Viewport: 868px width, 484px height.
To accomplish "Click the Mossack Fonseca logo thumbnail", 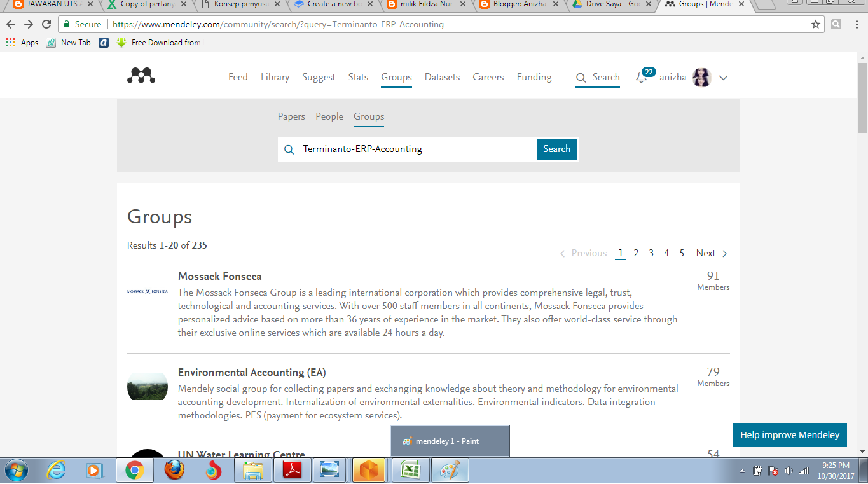I will 148,291.
